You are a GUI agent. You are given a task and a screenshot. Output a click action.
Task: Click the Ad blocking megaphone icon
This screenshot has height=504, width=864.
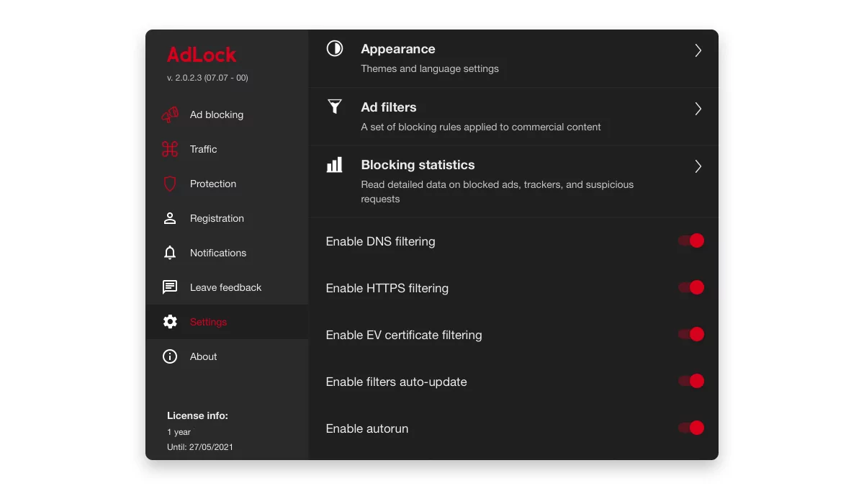170,114
